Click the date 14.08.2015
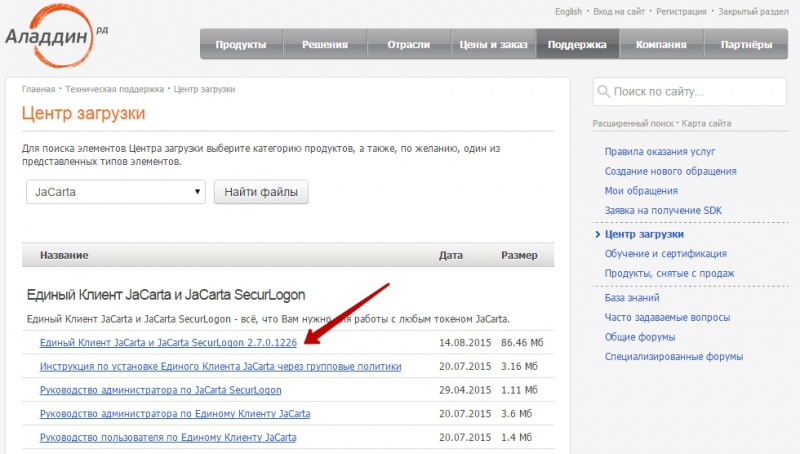This screenshot has width=800, height=454. [x=465, y=343]
